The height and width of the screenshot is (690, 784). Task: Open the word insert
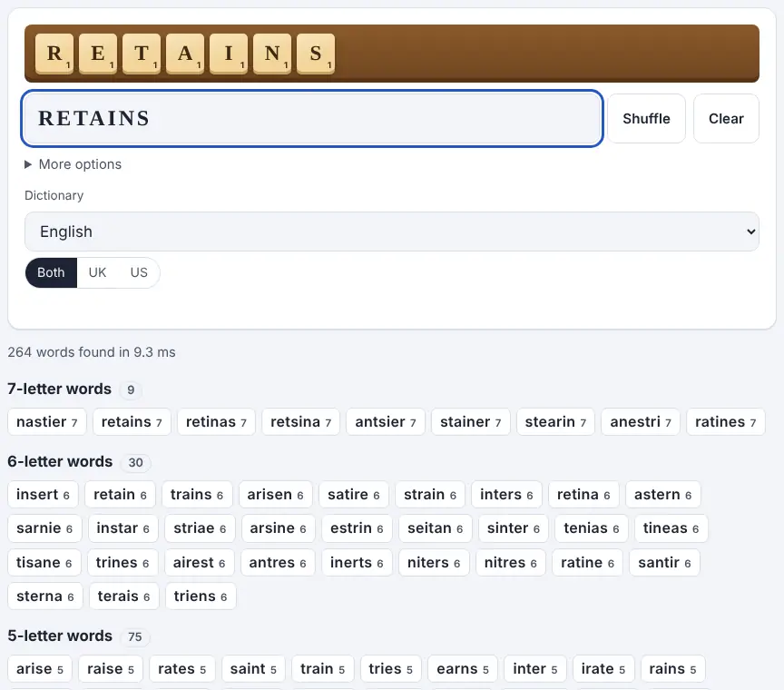pyautogui.click(x=43, y=495)
